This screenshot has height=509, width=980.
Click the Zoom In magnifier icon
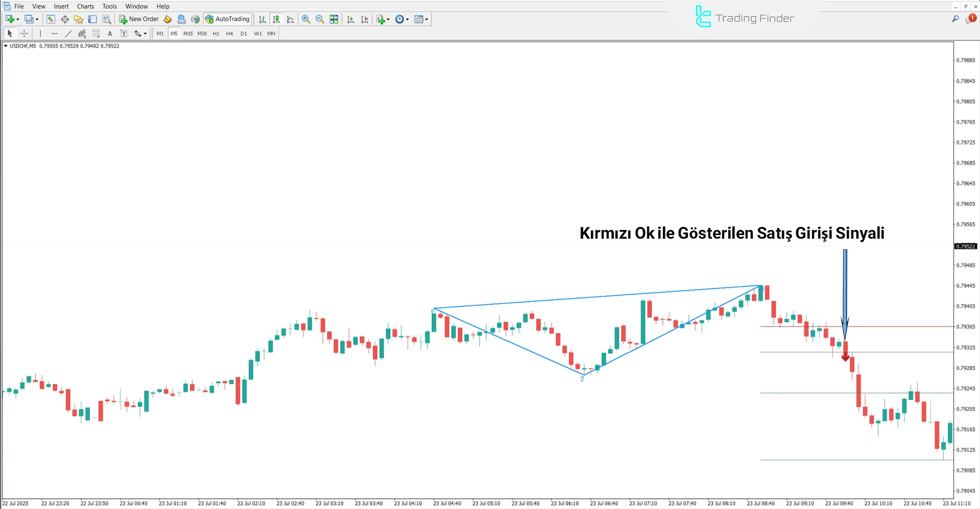tap(305, 19)
